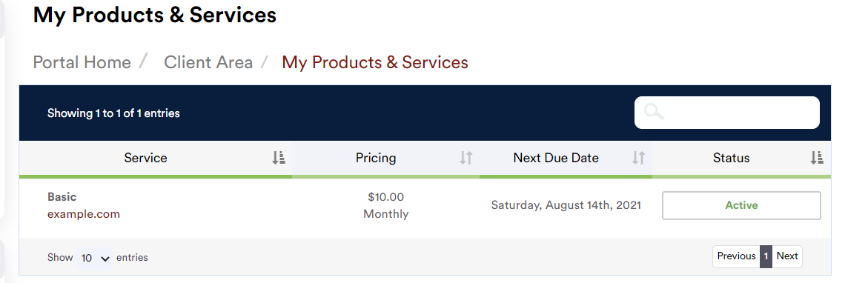Click My Products & Services breadcrumb
The width and height of the screenshot is (868, 283).
click(x=375, y=62)
